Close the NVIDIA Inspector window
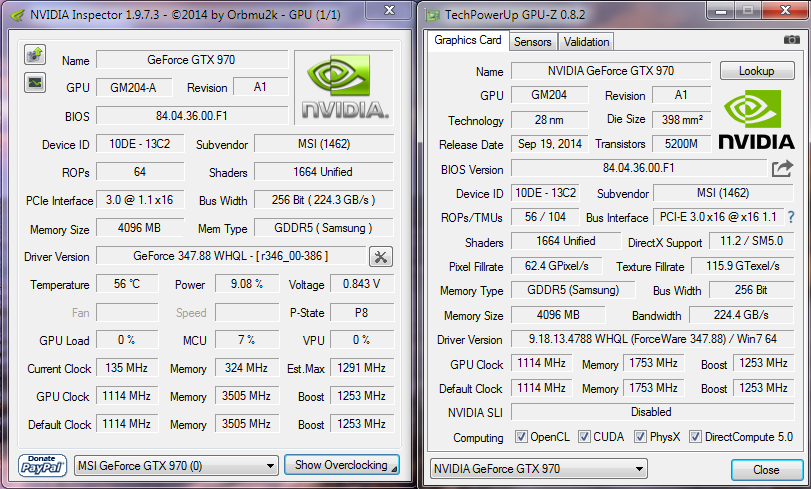 point(389,10)
